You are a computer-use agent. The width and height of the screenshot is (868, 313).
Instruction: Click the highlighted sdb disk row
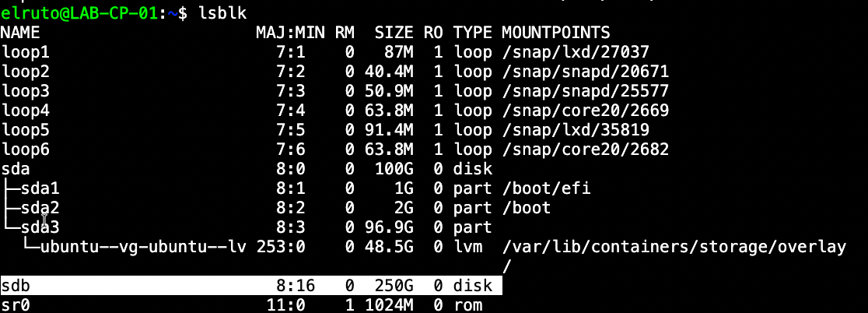250,286
